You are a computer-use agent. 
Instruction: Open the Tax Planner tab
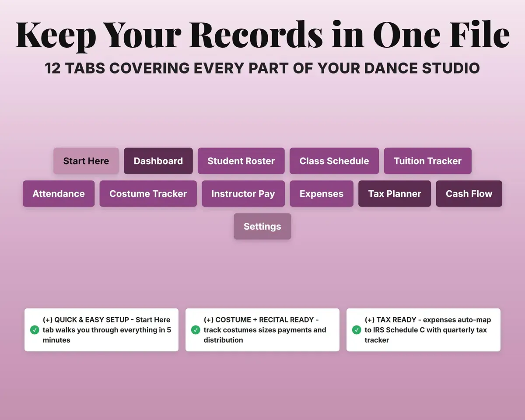[395, 194]
